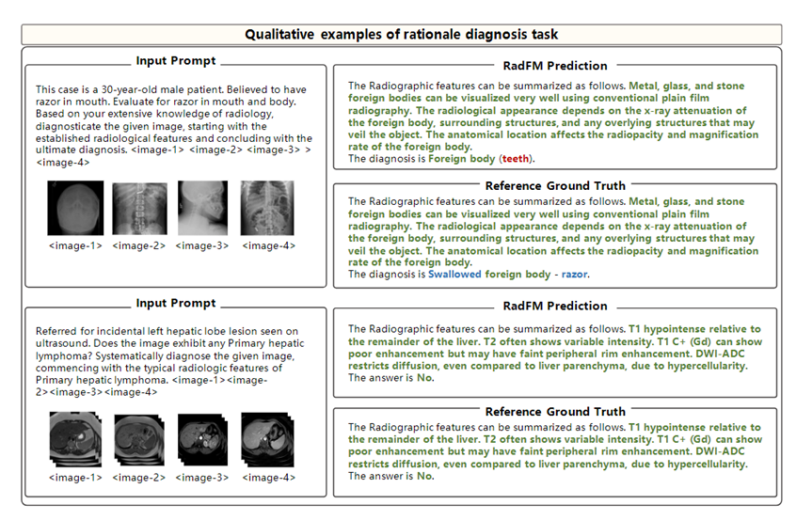Click the 'Input Prompt' heading of the hepatic lesion case
Viewport: 812px width, 520px height.
click(x=176, y=303)
